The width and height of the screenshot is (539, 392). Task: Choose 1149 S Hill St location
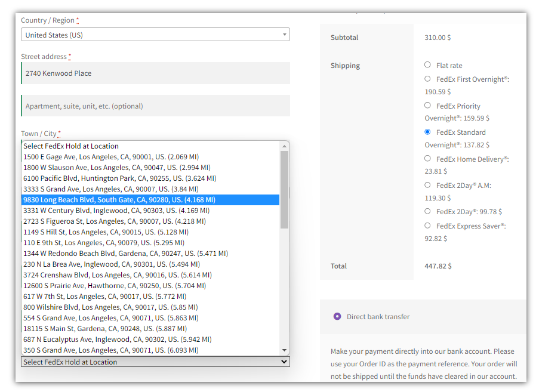point(150,232)
